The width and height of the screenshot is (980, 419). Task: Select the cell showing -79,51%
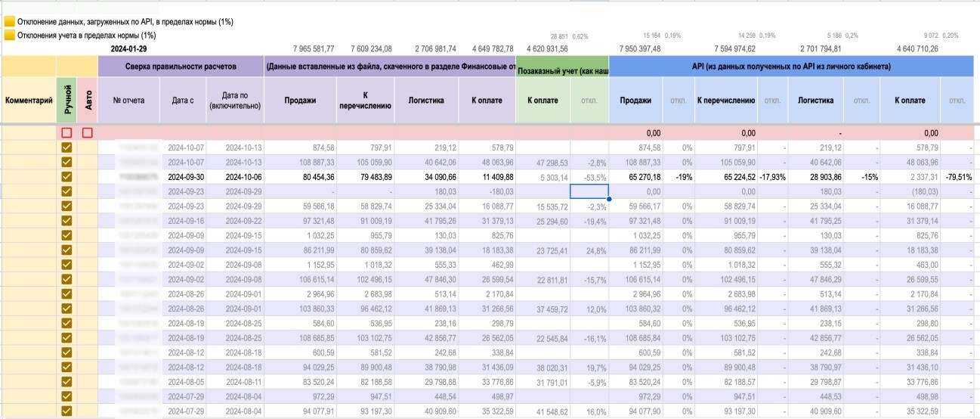coord(957,177)
